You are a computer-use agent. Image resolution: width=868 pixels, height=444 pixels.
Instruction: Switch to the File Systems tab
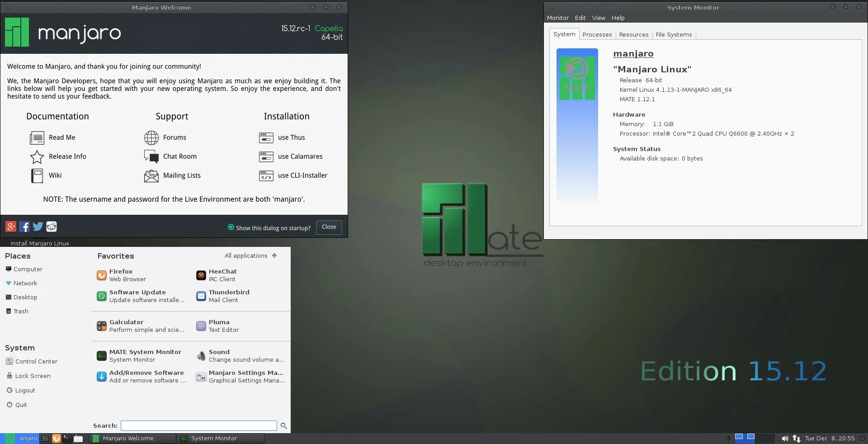tap(674, 35)
